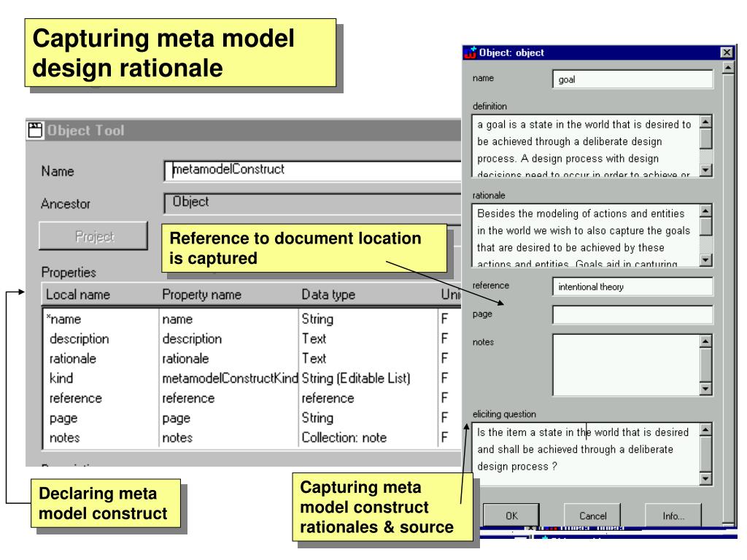Click the Ancestor field showing Object

pyautogui.click(x=313, y=203)
